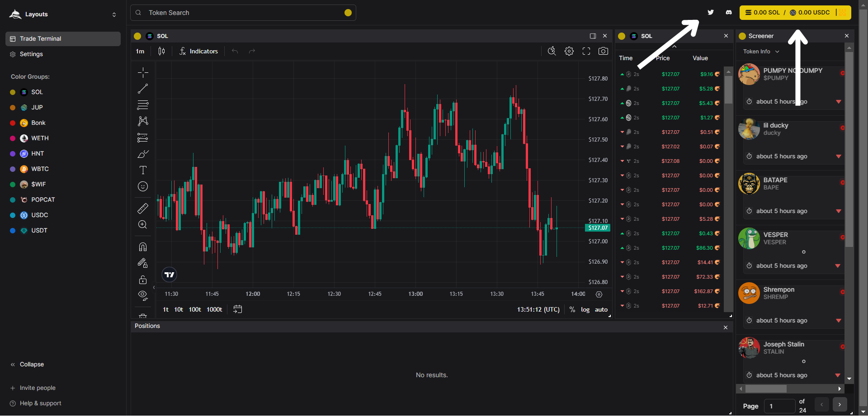This screenshot has width=868, height=417.
Task: Open the Twitter link icon
Action: (711, 13)
